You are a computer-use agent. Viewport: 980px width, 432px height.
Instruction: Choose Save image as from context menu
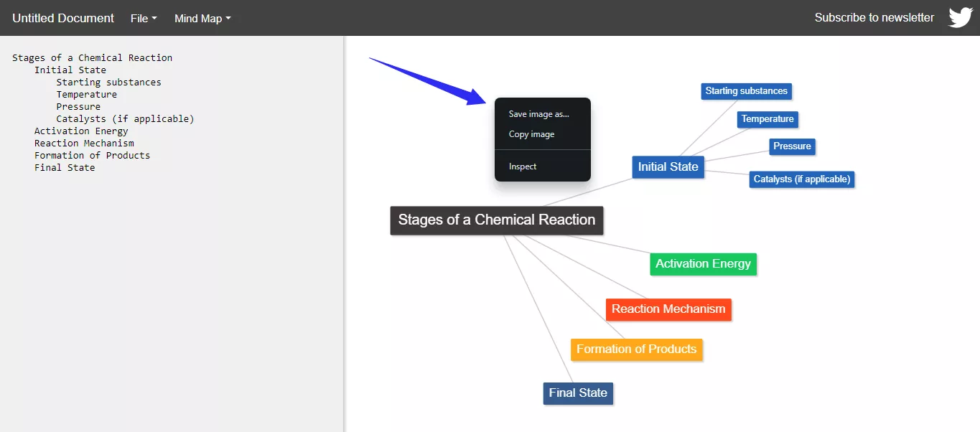pos(538,113)
